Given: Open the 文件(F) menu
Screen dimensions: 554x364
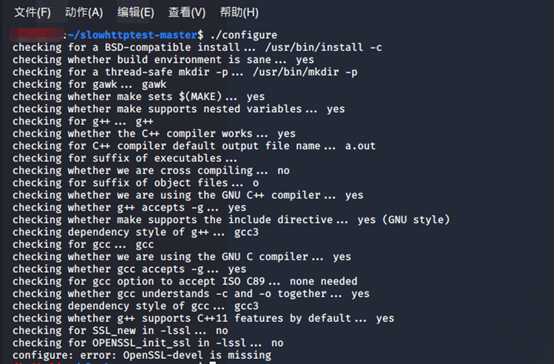Looking at the screenshot, I should pyautogui.click(x=33, y=13).
